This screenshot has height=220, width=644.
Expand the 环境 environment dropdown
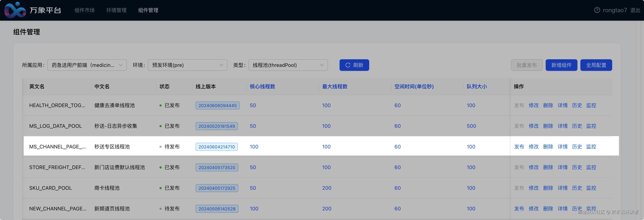(x=187, y=65)
